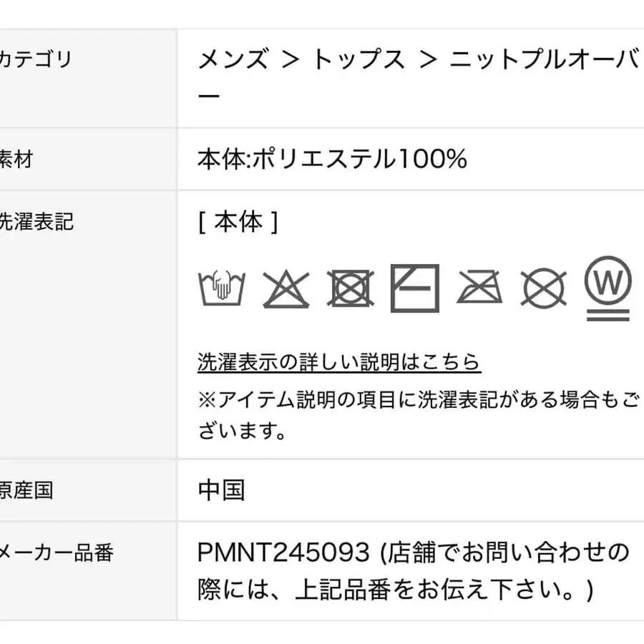
Task: Click the 原産国 row label
Action: tap(26, 491)
